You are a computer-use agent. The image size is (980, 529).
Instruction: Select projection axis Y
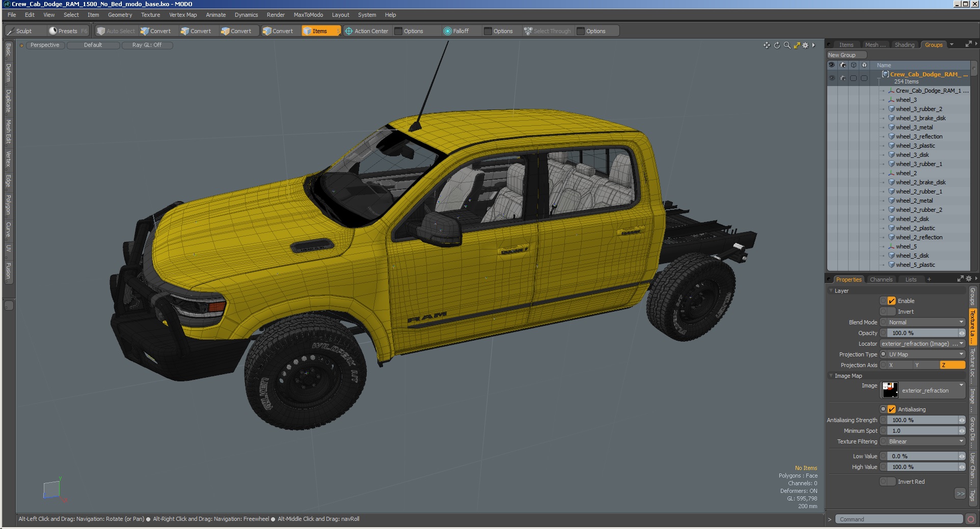point(926,365)
